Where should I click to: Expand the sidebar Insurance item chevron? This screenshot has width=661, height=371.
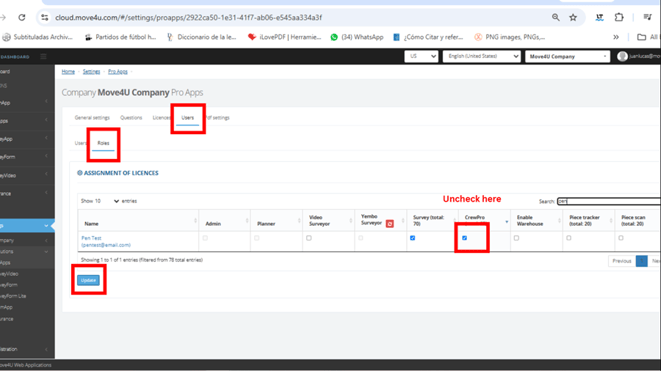pyautogui.click(x=46, y=193)
